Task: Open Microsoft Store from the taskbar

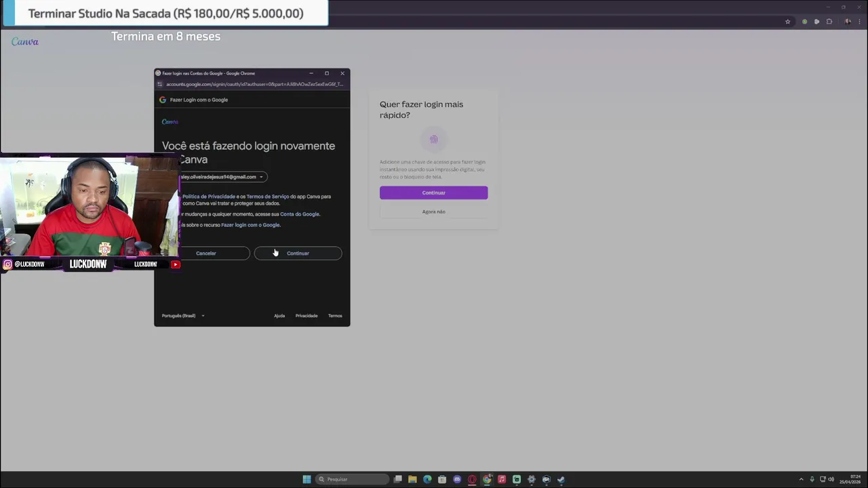Action: tap(442, 479)
